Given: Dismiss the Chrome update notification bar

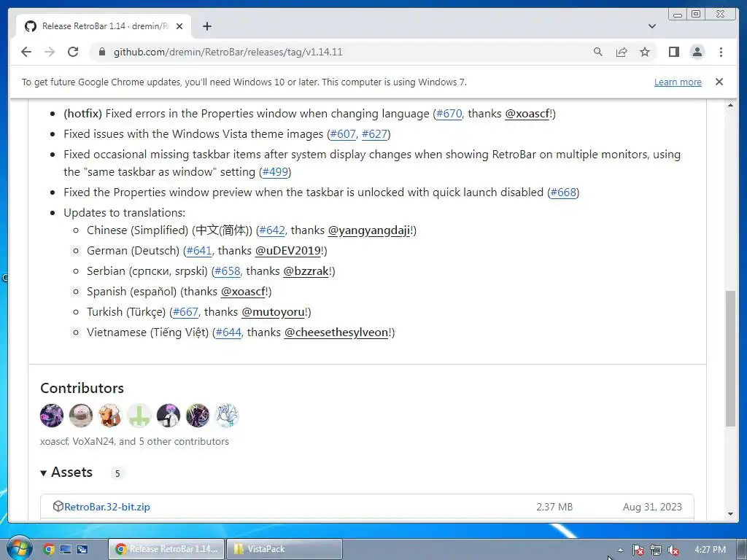Looking at the screenshot, I should 719,82.
